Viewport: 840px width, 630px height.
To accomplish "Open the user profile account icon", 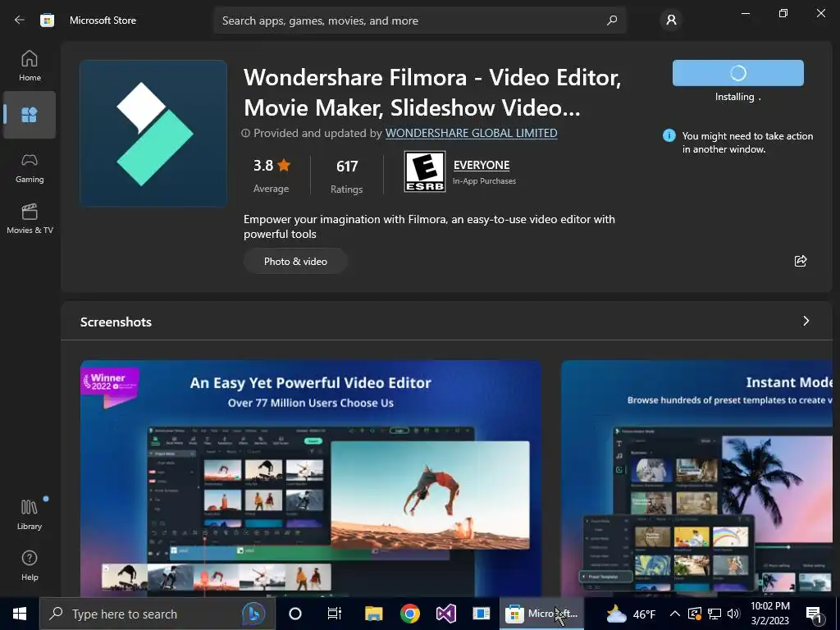I will [671, 21].
